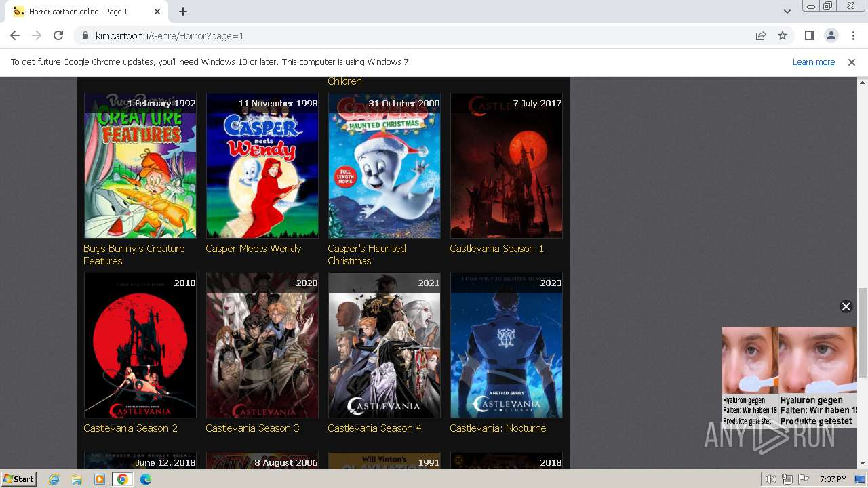Open Windows Media Player taskbar icon

pos(100,479)
